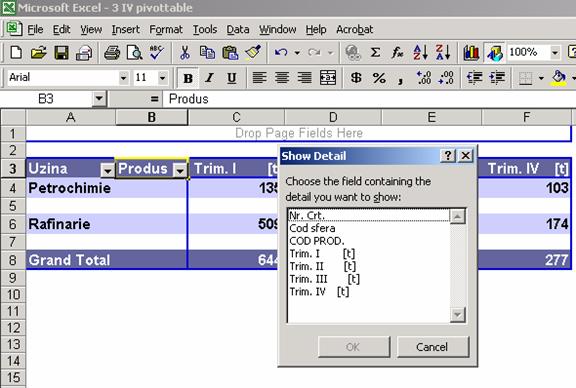Select row 10 header
The image size is (576, 388).
pos(13,294)
